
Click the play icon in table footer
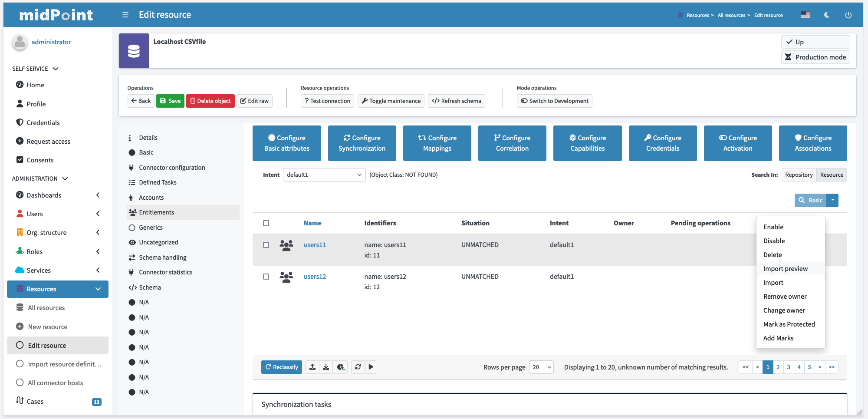coord(371,367)
